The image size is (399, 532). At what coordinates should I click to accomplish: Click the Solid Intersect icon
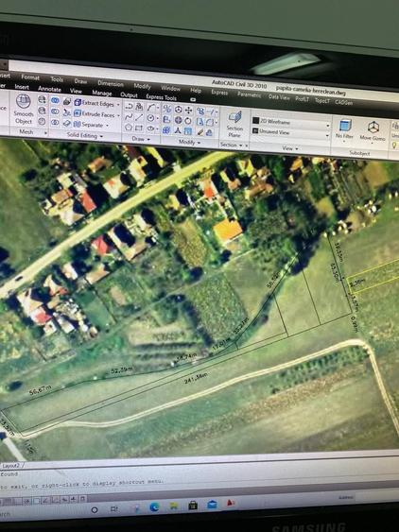pos(55,123)
